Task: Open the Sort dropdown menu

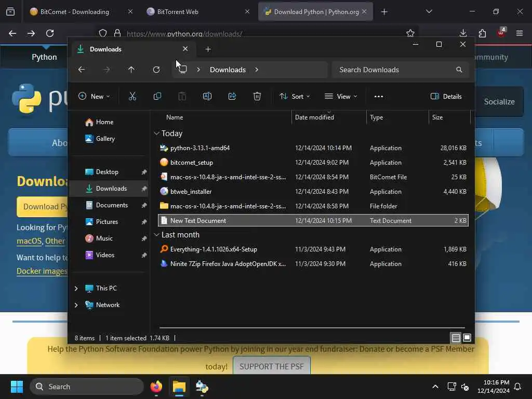Action: coord(294,96)
